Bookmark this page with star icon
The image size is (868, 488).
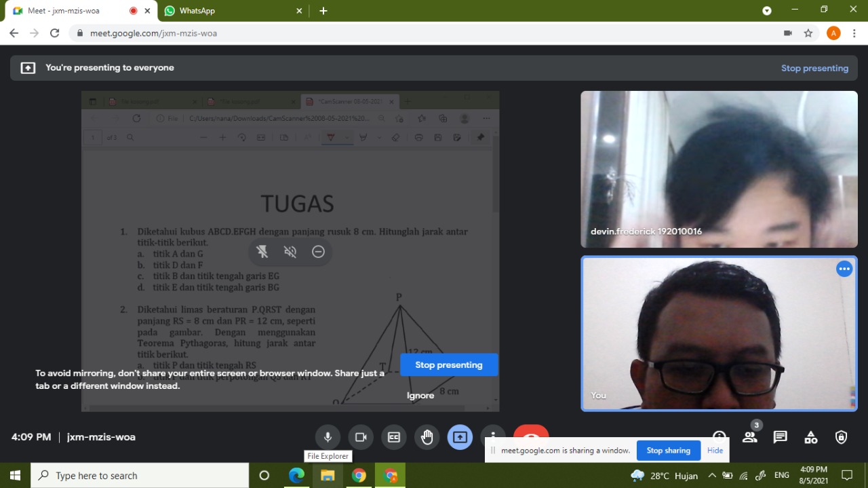click(x=808, y=33)
